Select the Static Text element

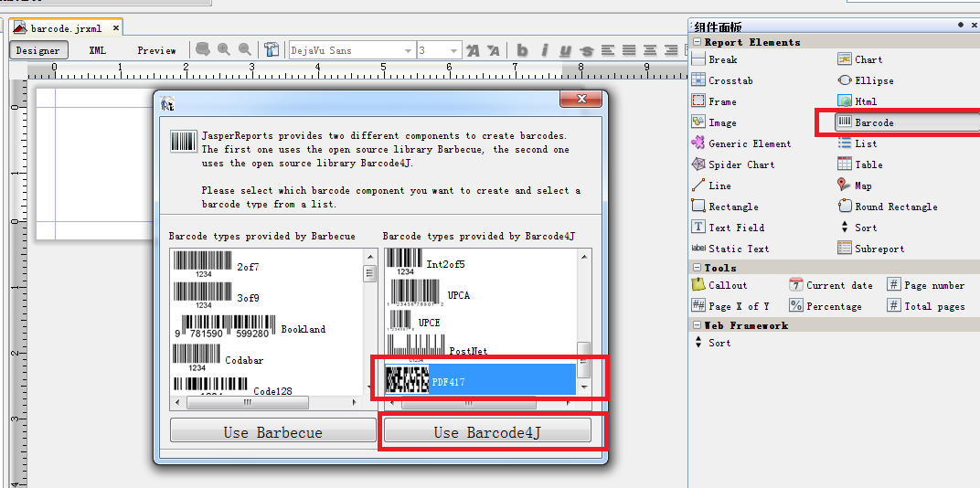point(730,249)
